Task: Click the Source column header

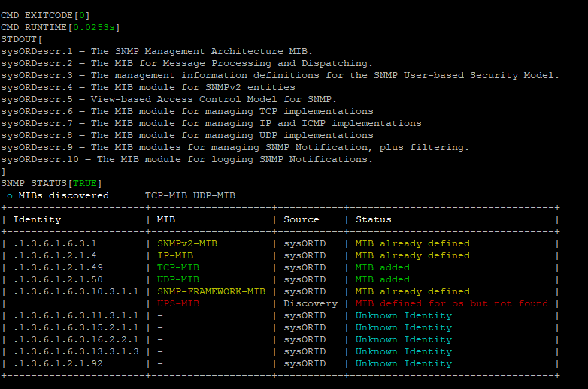Action: (301, 219)
